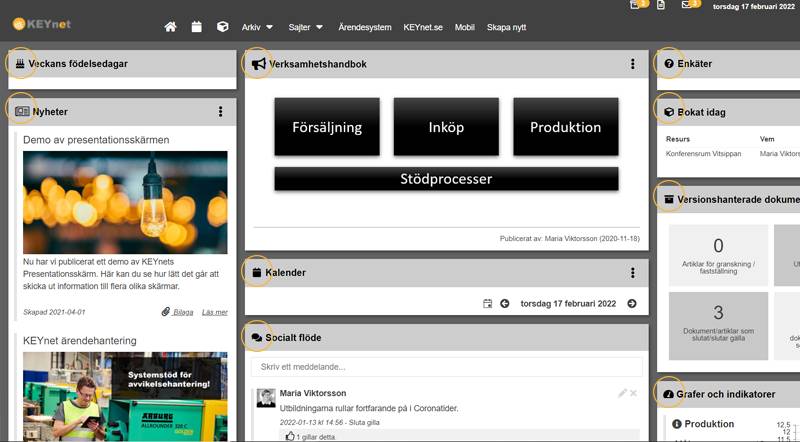Open the cube booking icon in navigation bar
This screenshot has width=800, height=442.
[222, 27]
